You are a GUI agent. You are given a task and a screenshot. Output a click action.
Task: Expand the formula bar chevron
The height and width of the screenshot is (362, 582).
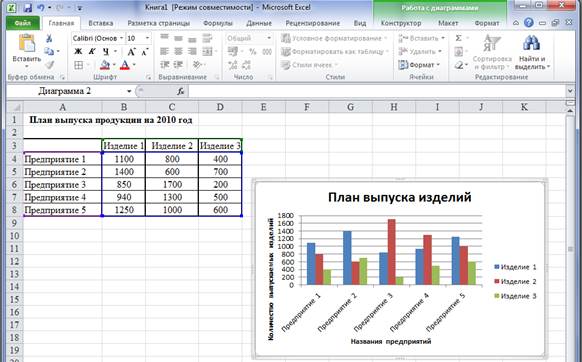pyautogui.click(x=570, y=91)
